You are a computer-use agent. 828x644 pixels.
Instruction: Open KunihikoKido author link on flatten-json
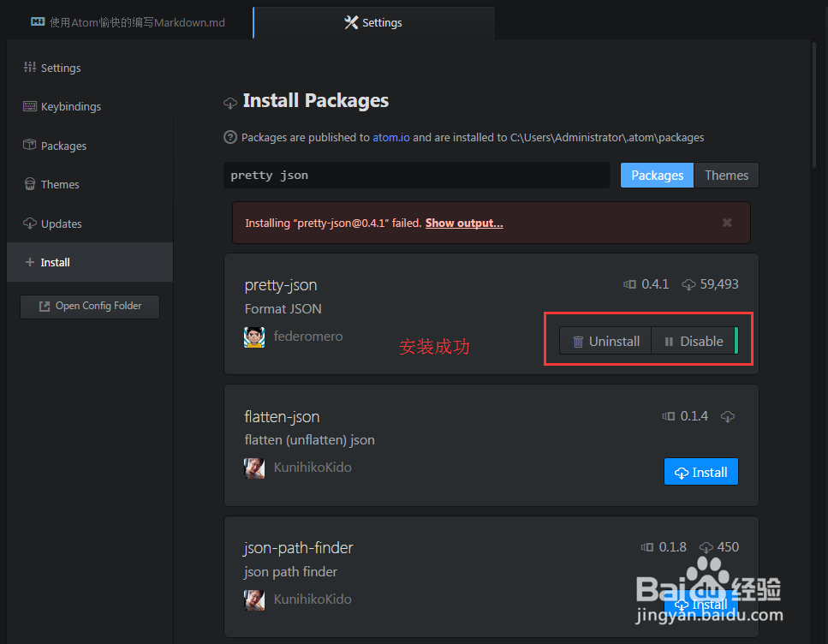click(x=313, y=468)
